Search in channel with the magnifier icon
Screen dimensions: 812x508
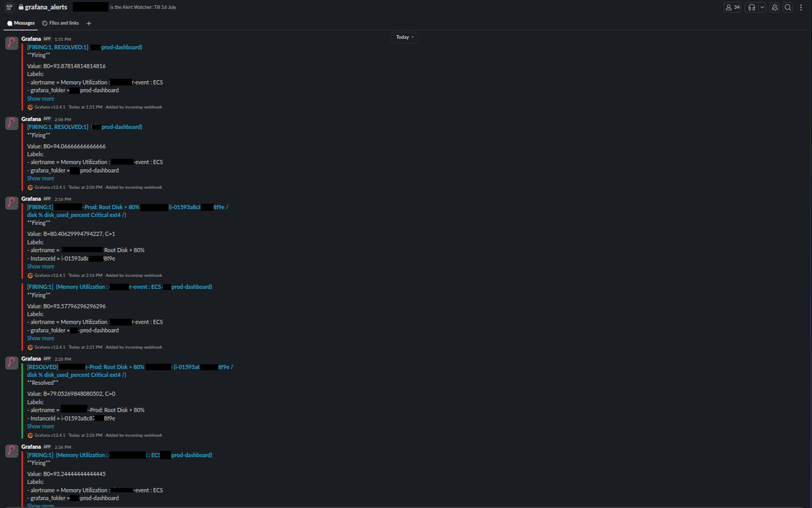(788, 7)
